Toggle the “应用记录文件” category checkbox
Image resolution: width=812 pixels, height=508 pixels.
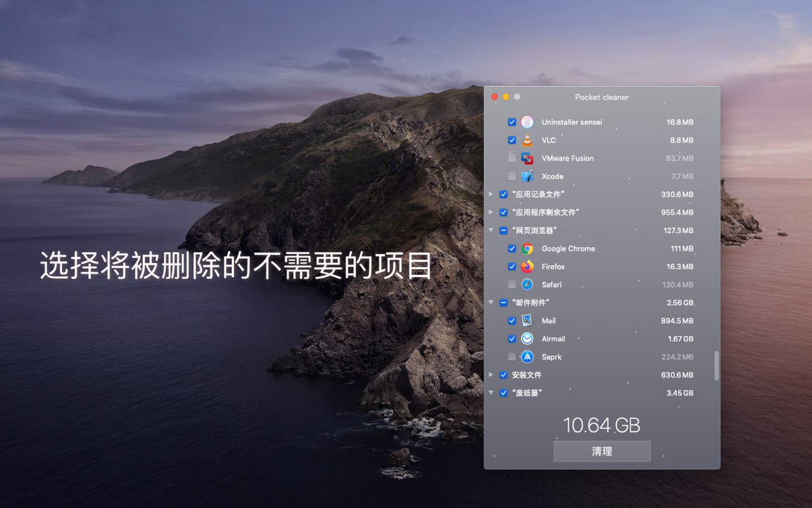click(503, 195)
